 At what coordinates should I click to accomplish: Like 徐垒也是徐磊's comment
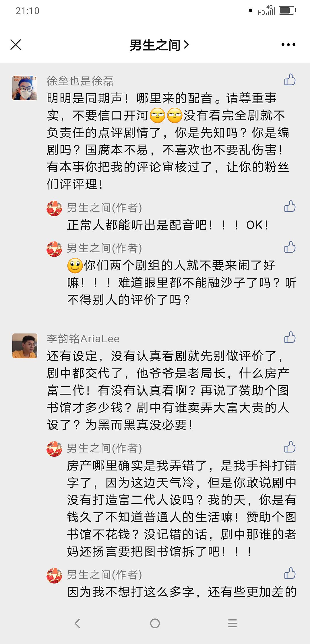290,80
